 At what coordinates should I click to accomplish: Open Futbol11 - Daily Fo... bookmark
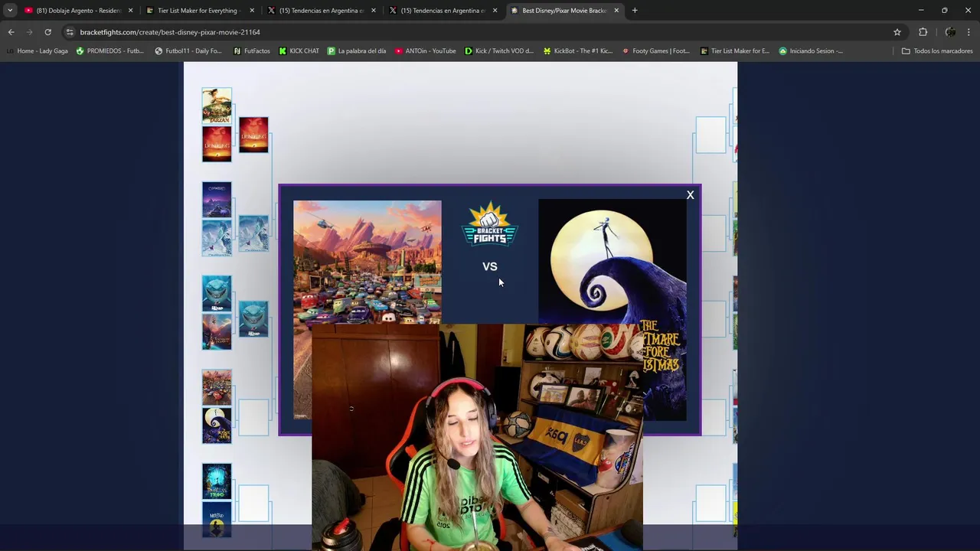pyautogui.click(x=188, y=51)
